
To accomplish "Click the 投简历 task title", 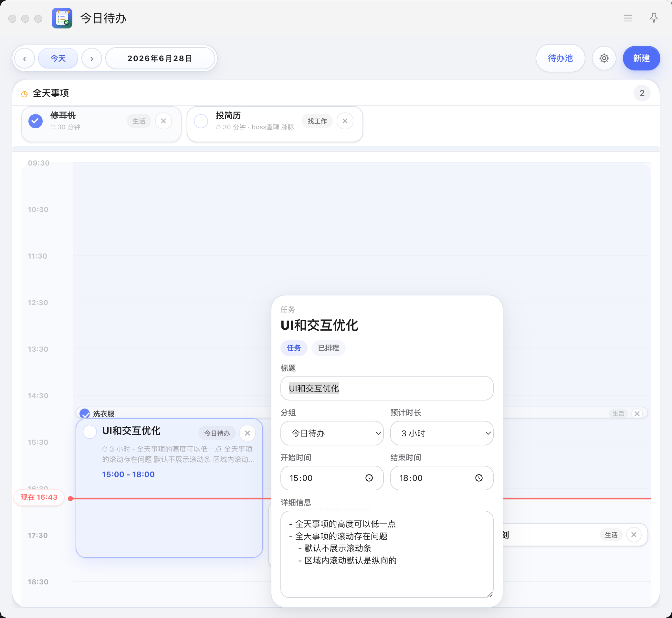I will click(x=228, y=115).
